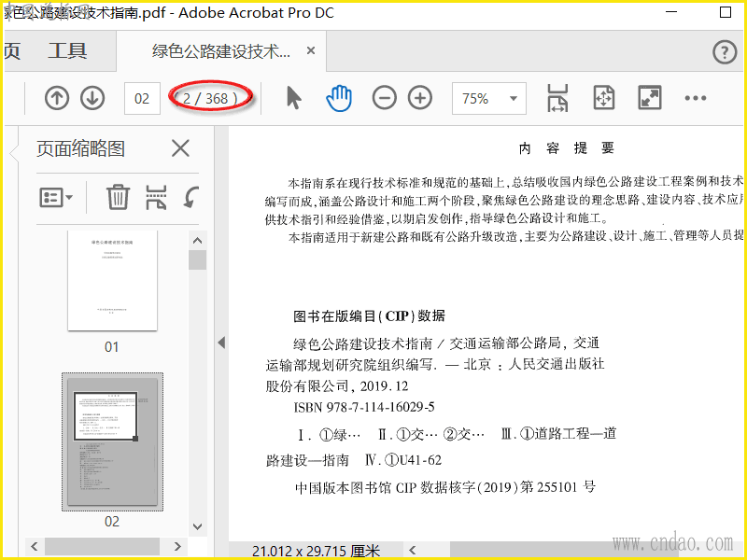This screenshot has height=560, width=747.
Task: Open the more tools ellipsis menu
Action: click(696, 98)
